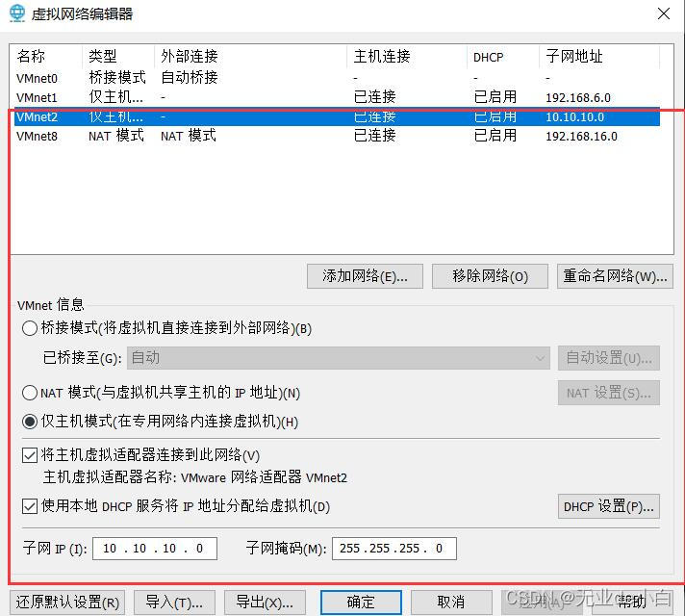The width and height of the screenshot is (685, 616).
Task: Click the Virtual Network Editor globe icon
Action: pyautogui.click(x=17, y=13)
